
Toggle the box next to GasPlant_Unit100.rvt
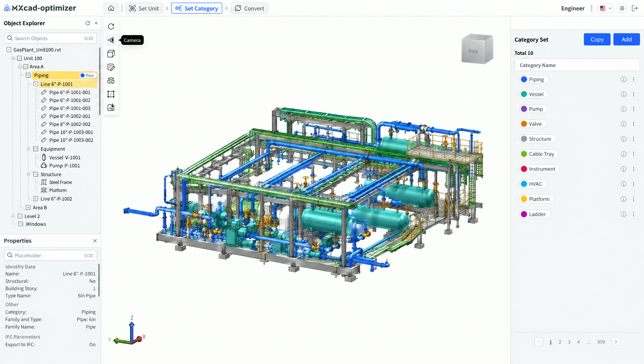(9, 50)
